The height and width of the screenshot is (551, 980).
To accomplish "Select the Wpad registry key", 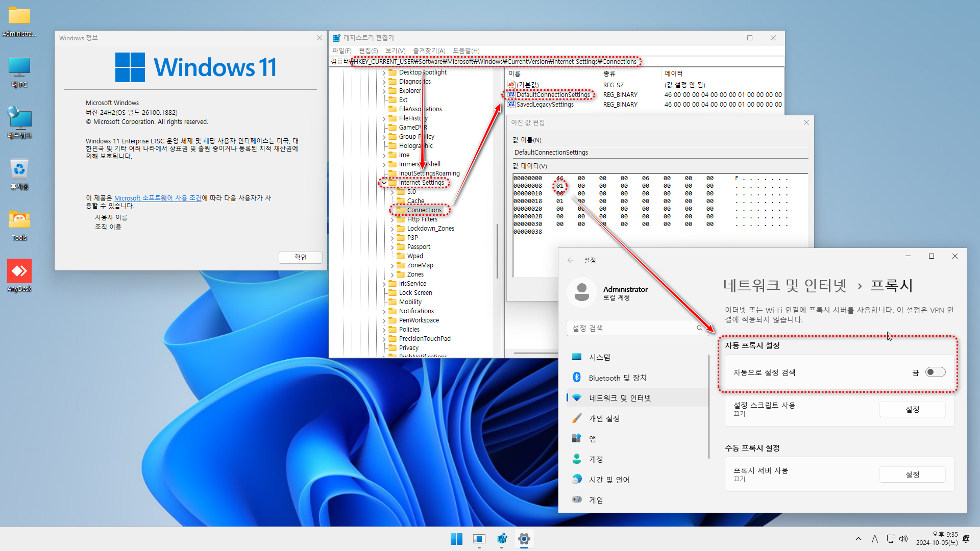I will [x=415, y=256].
